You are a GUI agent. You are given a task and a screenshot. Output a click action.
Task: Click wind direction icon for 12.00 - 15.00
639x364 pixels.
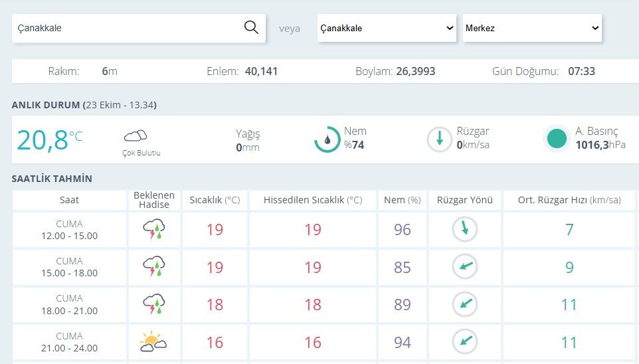point(464,229)
